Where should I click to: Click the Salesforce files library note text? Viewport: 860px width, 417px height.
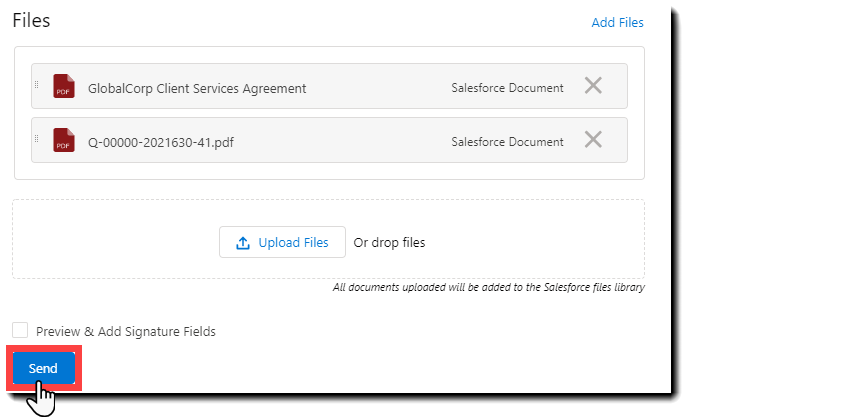pos(488,287)
